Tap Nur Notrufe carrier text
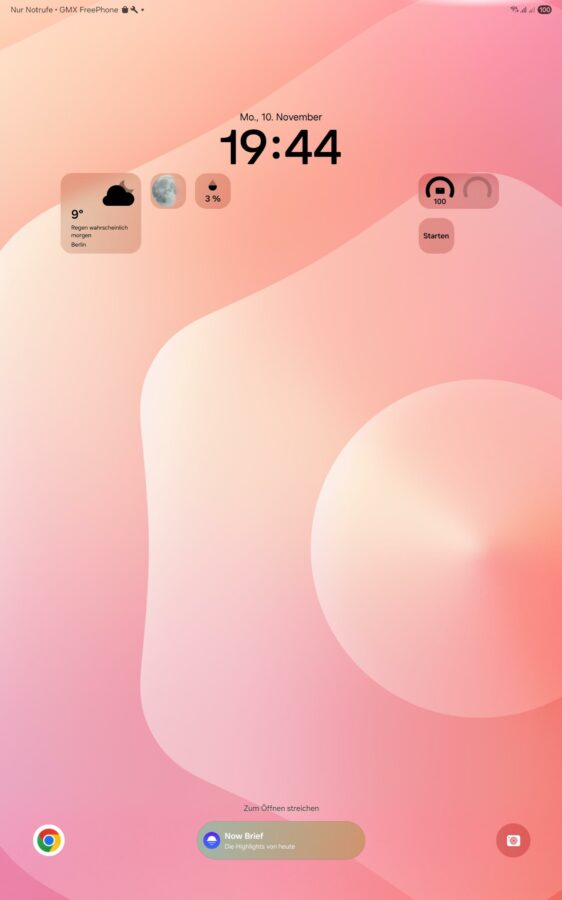This screenshot has width=562, height=900. 32,10
